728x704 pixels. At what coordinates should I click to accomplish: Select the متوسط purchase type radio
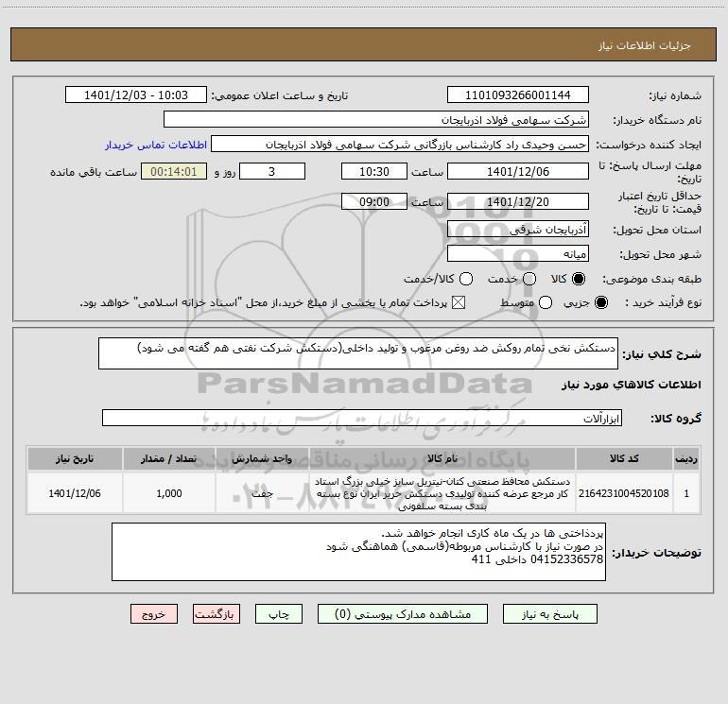[546, 302]
